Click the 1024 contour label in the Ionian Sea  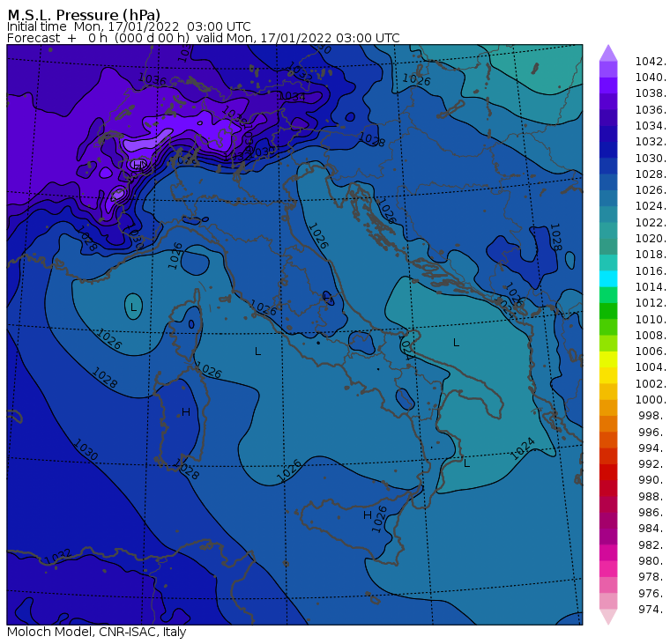point(523,448)
